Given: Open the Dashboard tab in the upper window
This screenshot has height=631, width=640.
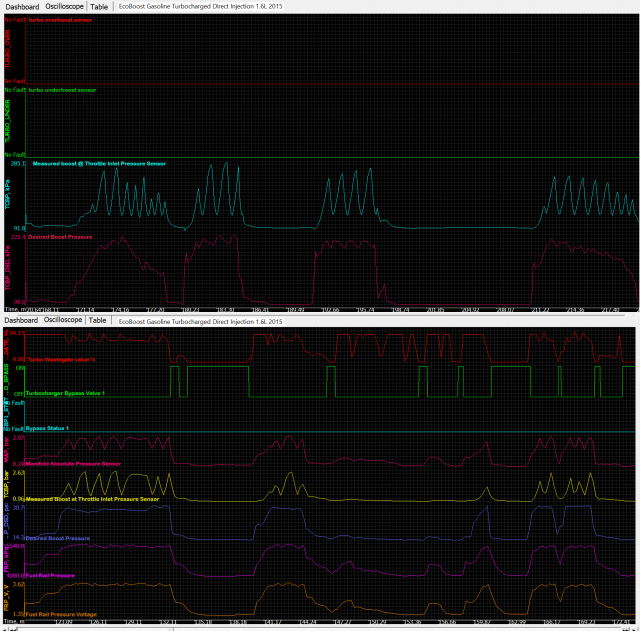Looking at the screenshot, I should pyautogui.click(x=22, y=7).
